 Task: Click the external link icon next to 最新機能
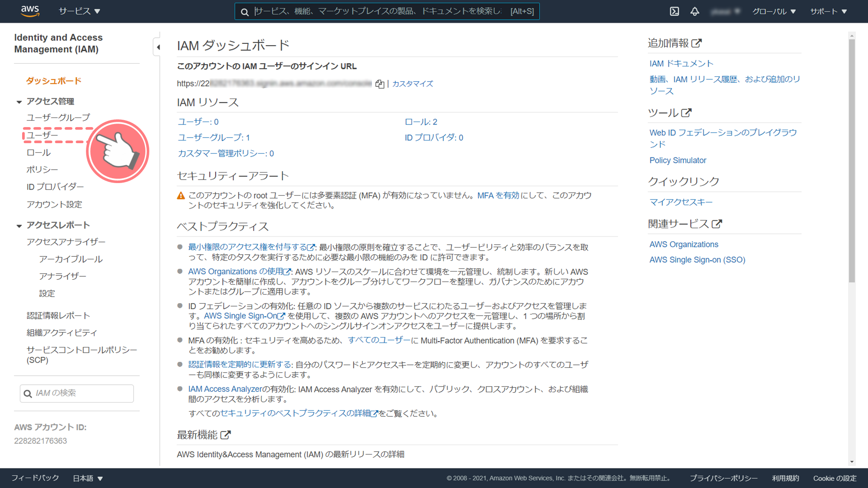(x=225, y=435)
